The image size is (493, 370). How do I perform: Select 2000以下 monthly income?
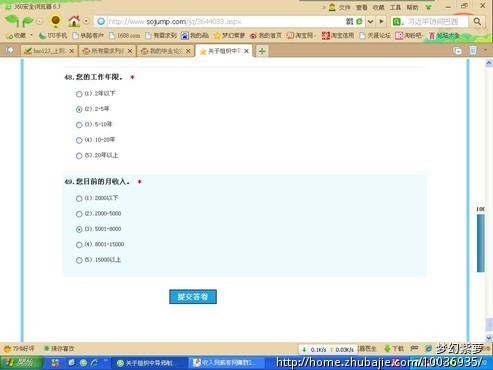pos(79,199)
